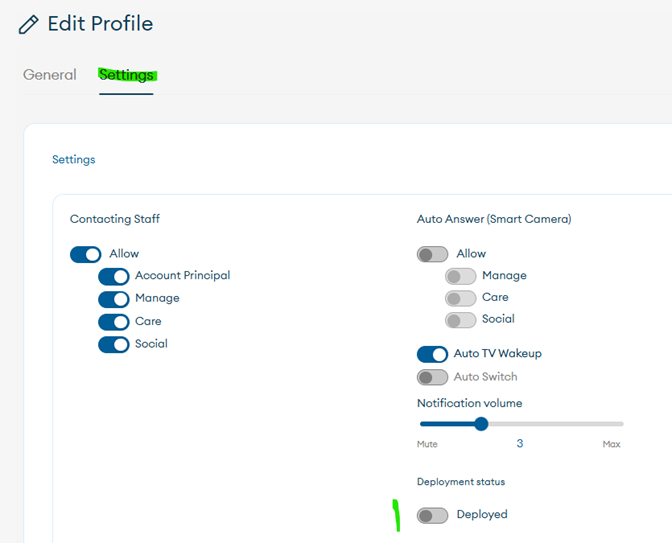The image size is (672, 543).
Task: Toggle Social under Auto Answer
Action: click(460, 320)
